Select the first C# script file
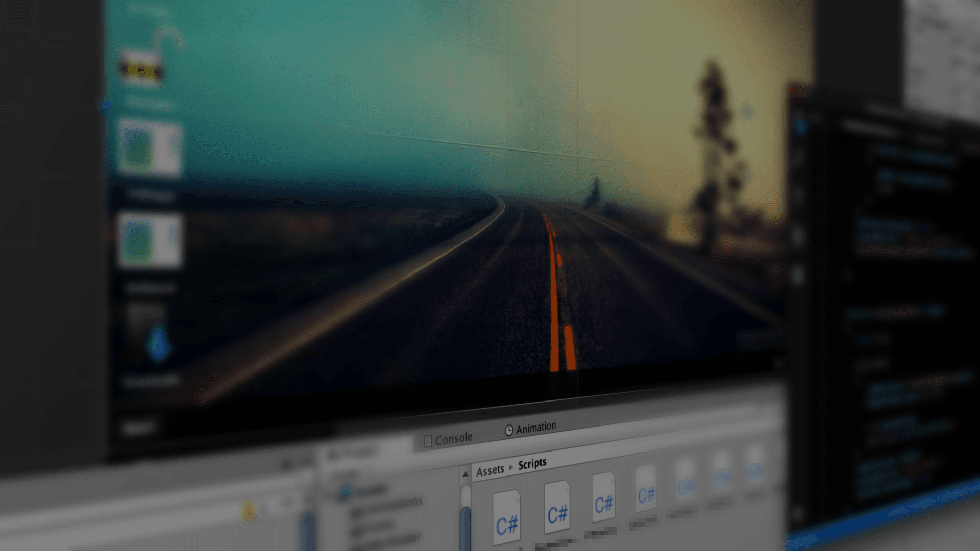The height and width of the screenshot is (551, 980). click(506, 518)
